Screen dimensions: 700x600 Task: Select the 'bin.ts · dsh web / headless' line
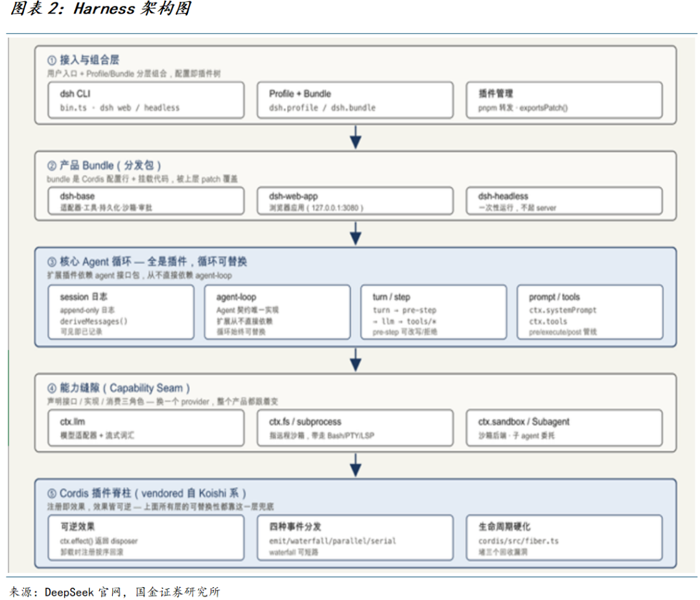(120, 108)
